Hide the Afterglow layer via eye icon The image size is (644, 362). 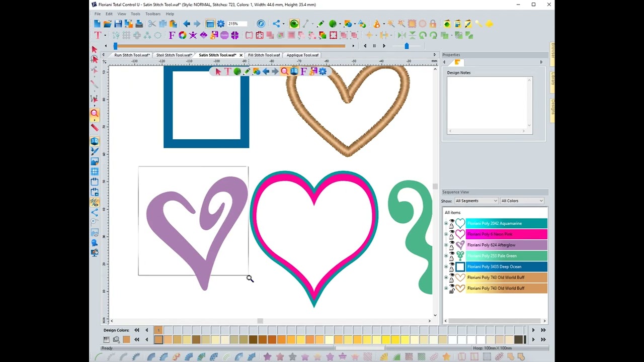point(452,242)
